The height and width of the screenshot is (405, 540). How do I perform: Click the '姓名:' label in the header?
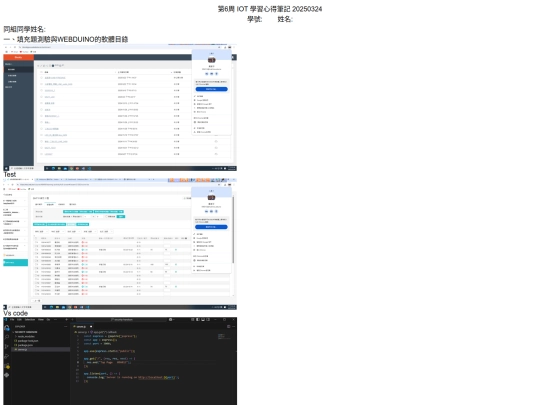(x=285, y=19)
